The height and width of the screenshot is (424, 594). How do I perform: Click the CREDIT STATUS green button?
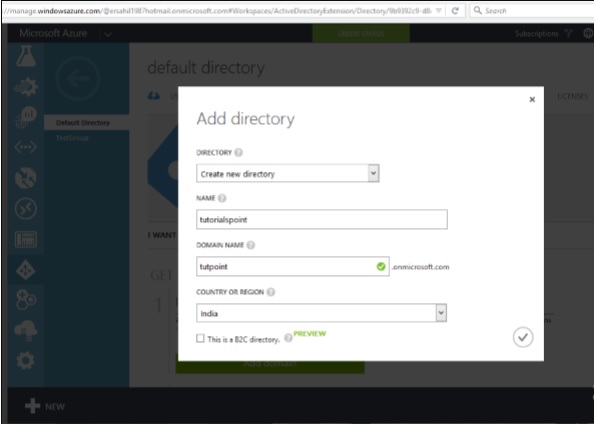click(x=361, y=33)
